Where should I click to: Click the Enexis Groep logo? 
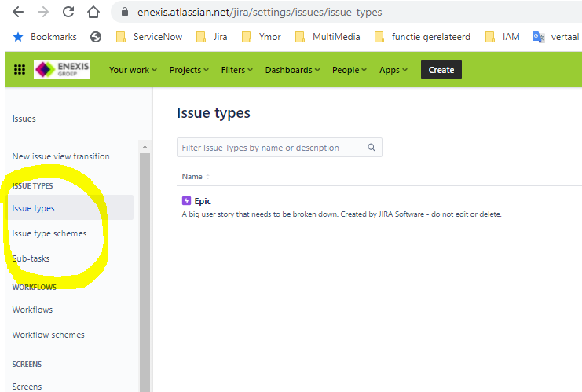pos(62,69)
